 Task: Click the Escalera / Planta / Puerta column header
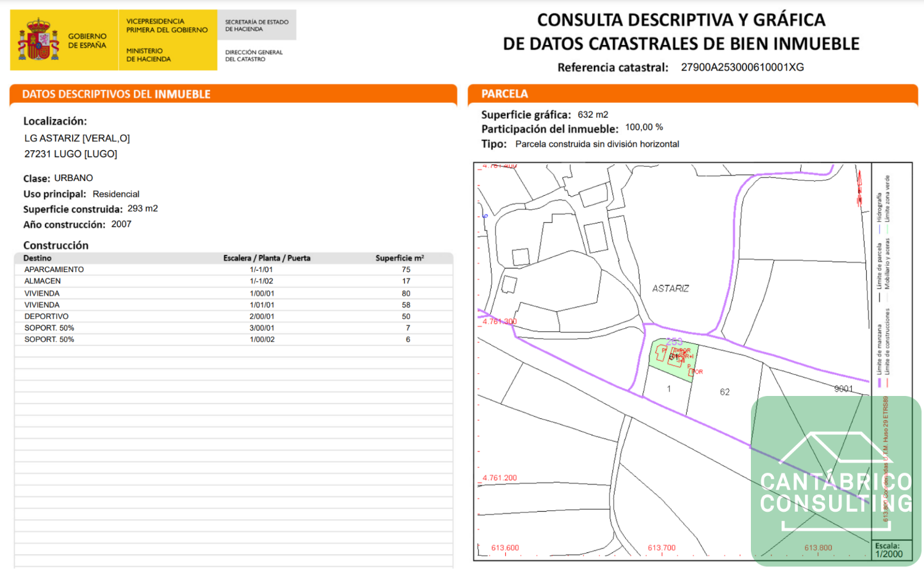click(x=267, y=258)
